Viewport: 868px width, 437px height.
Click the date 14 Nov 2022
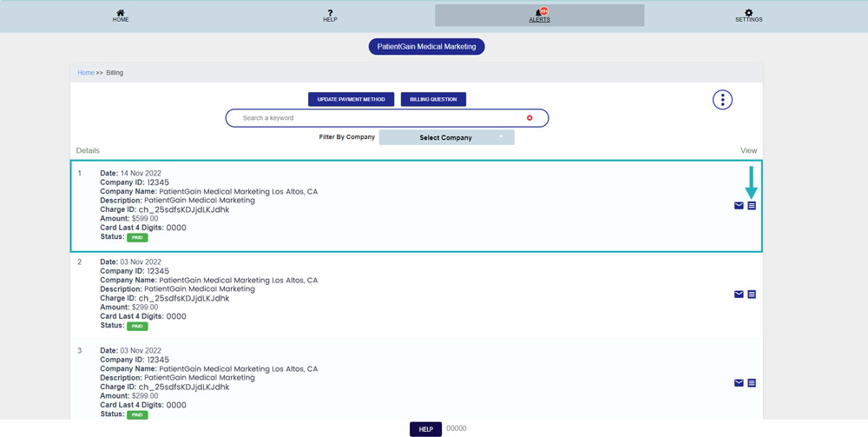[141, 174]
